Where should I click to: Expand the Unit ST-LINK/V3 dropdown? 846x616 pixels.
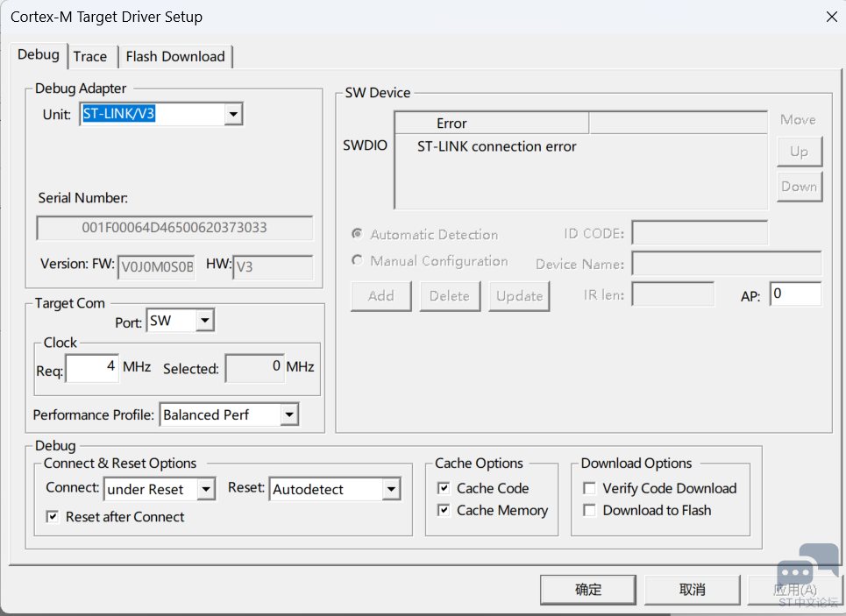click(x=233, y=114)
